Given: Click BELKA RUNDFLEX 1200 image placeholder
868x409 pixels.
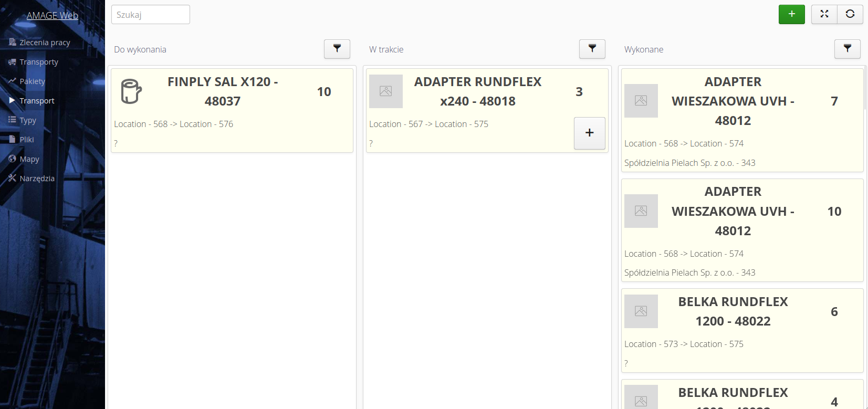Looking at the screenshot, I should (641, 311).
